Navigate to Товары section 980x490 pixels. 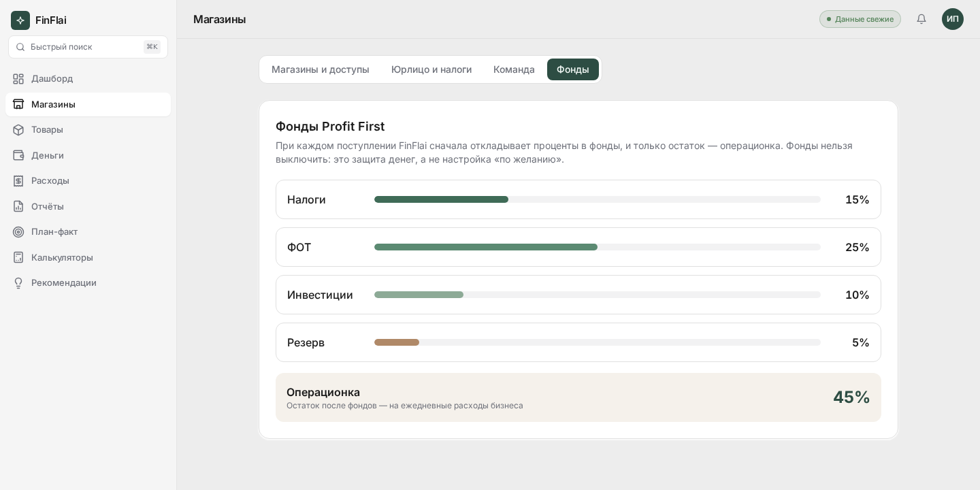tap(88, 130)
